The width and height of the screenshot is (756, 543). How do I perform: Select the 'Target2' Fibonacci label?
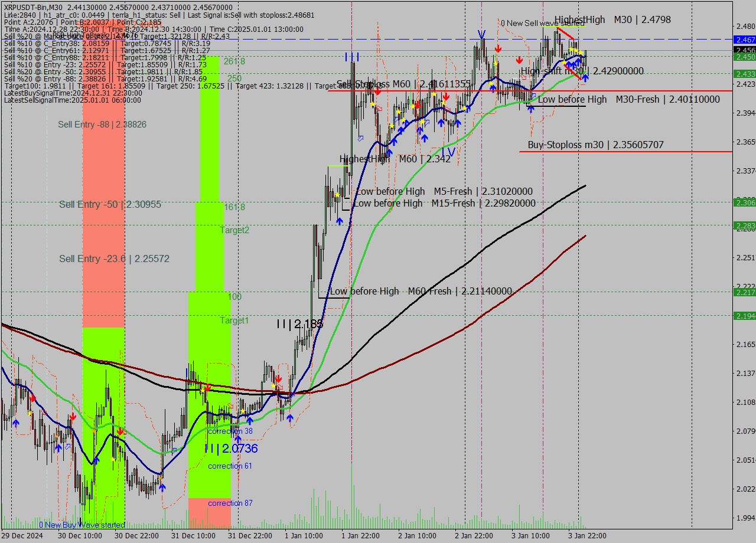point(234,230)
